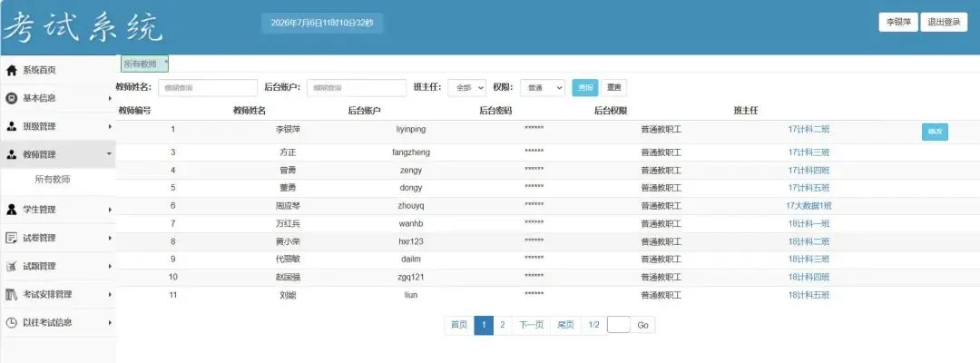The width and height of the screenshot is (980, 363).
Task: Click the date-time display in header
Action: (x=322, y=23)
